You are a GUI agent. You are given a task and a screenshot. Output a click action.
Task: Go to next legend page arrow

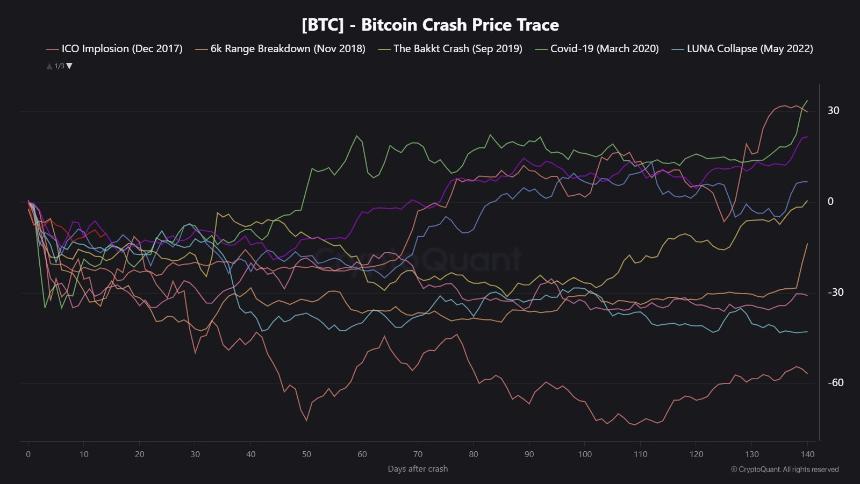tap(69, 66)
